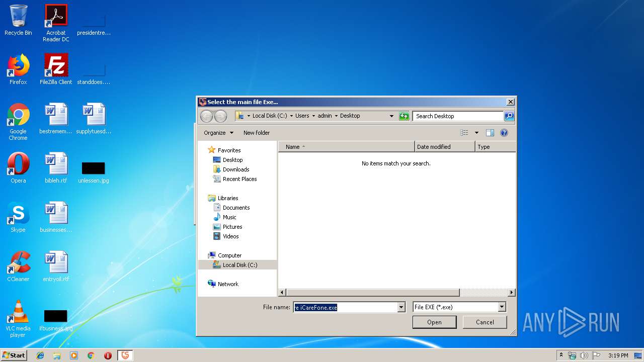
Task: Launch Acrobat Reader DC from desktop
Action: [56, 23]
